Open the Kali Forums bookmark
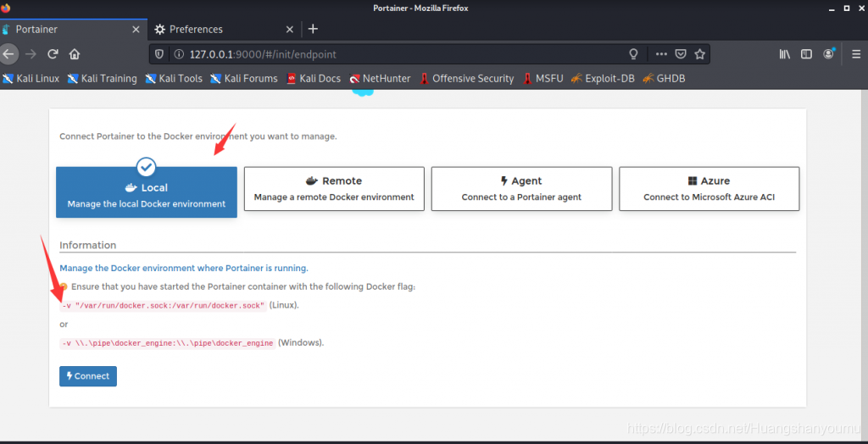This screenshot has height=444, width=868. [x=244, y=79]
